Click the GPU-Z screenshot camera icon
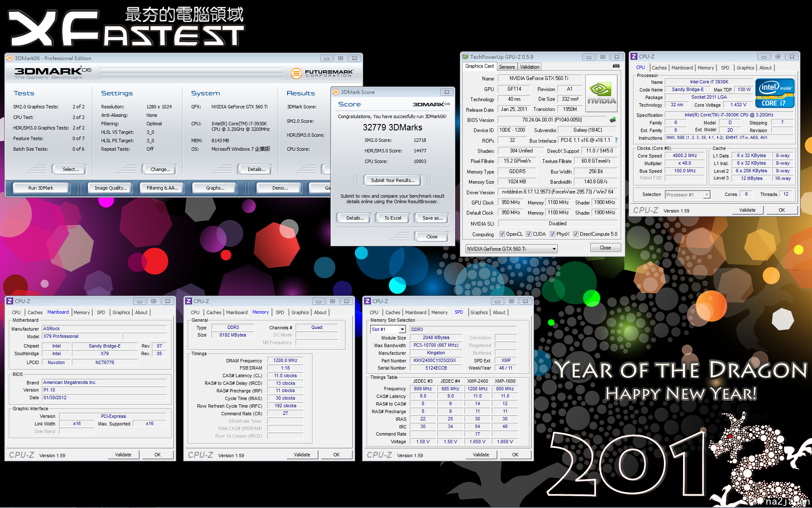 616,66
